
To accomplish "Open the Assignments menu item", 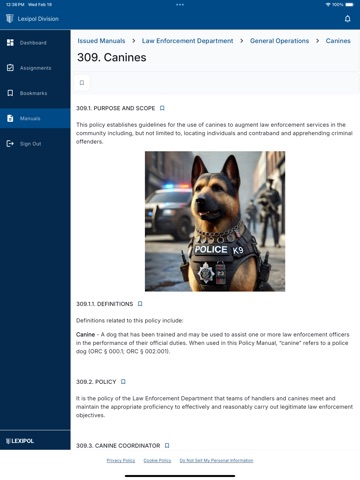I will click(x=35, y=68).
